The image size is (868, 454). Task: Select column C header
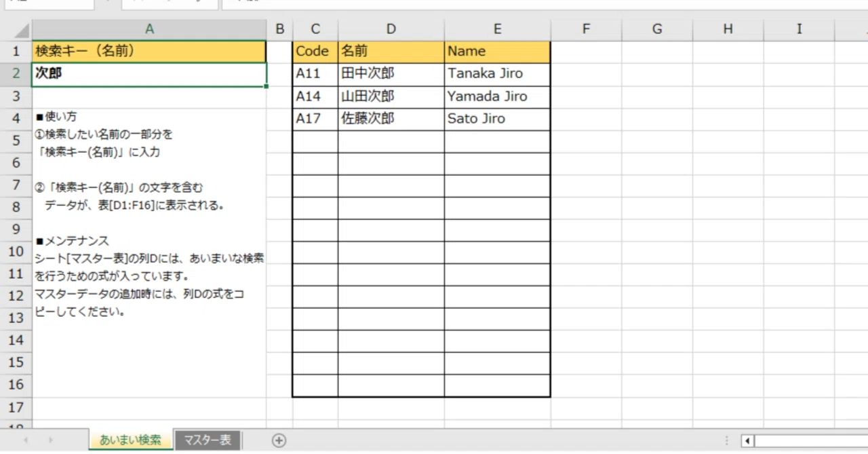[x=315, y=29]
